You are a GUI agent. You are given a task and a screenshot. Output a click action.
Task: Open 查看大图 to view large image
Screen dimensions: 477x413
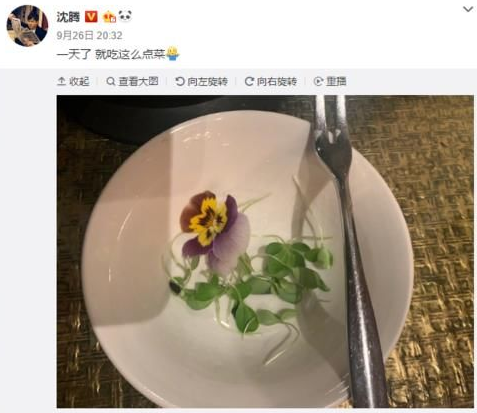click(132, 81)
